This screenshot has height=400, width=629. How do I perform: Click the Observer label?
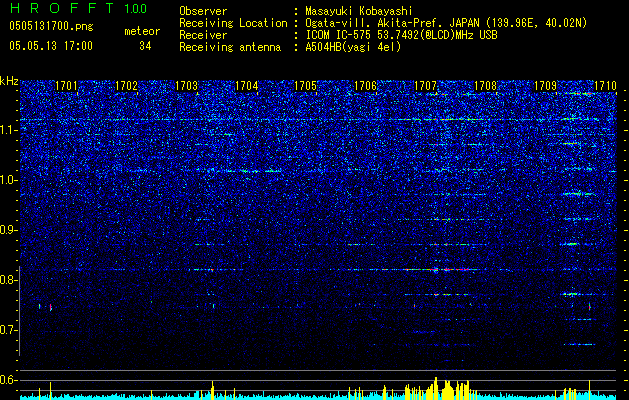(203, 11)
